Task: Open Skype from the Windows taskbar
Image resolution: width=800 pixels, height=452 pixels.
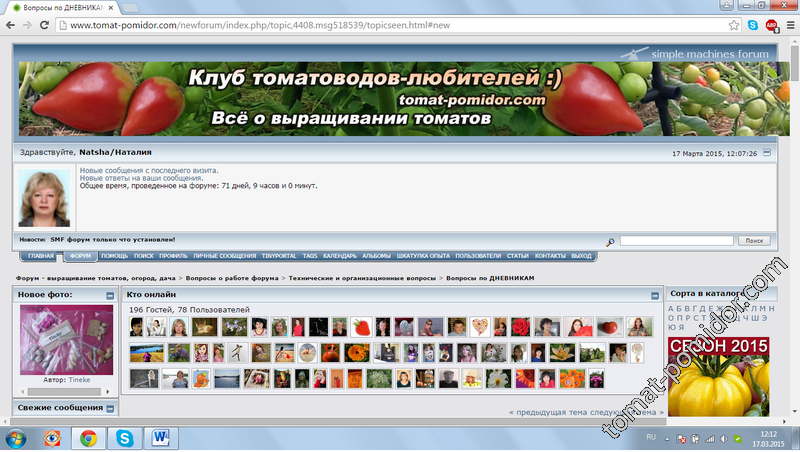Action: pos(124,438)
